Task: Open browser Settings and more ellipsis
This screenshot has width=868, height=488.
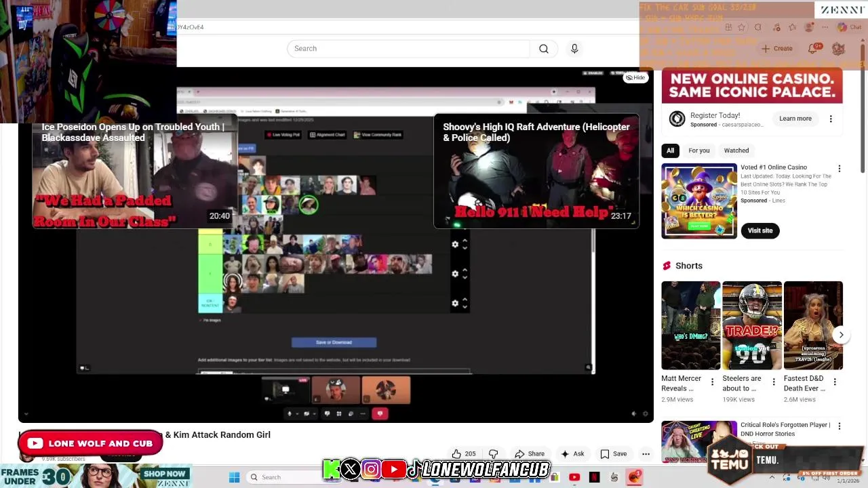Action: (x=825, y=27)
